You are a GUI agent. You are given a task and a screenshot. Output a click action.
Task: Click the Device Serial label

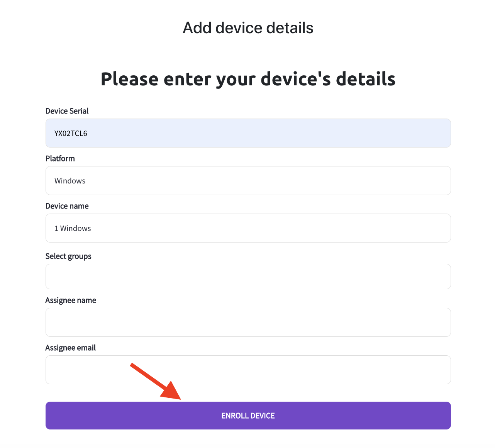67,111
